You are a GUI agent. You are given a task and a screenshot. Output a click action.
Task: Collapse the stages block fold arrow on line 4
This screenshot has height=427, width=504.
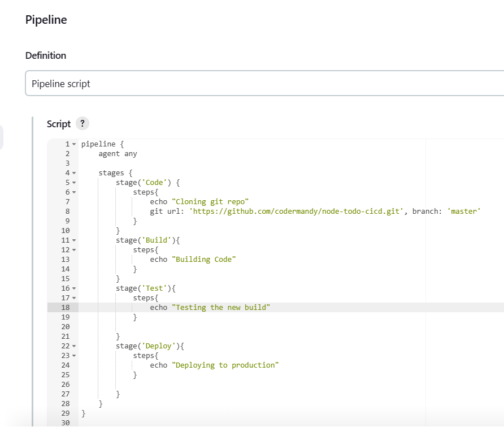click(74, 173)
